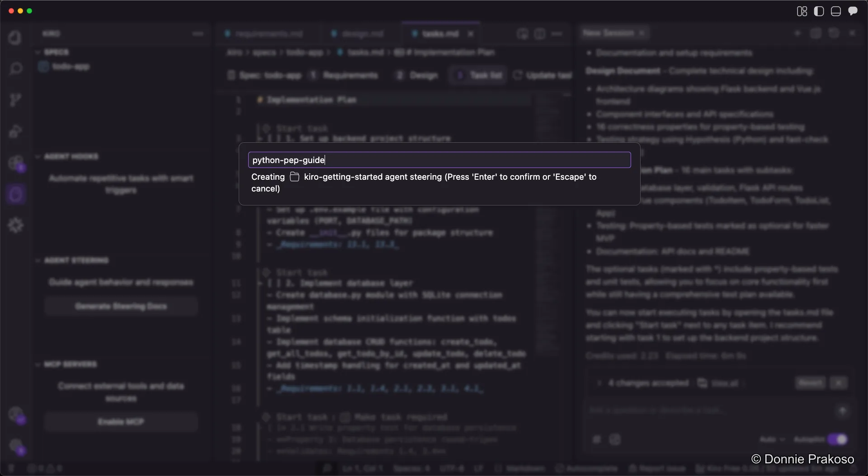The image size is (868, 476).
Task: Open Settings via the gear icon
Action: point(16,225)
